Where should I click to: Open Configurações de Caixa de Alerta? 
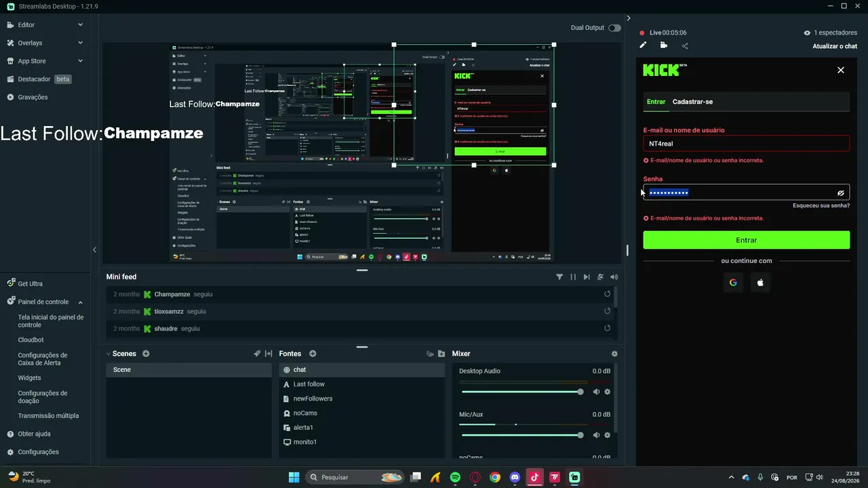click(43, 359)
